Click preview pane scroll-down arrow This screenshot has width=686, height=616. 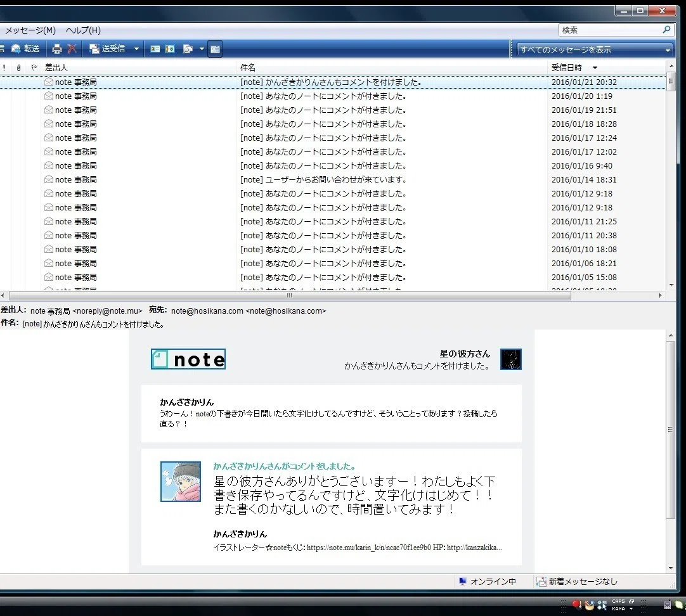(671, 568)
